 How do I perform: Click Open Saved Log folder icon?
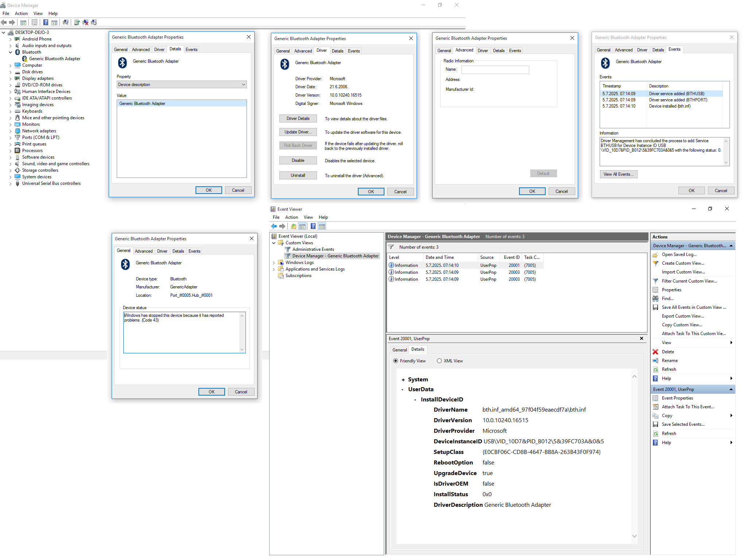(x=655, y=254)
